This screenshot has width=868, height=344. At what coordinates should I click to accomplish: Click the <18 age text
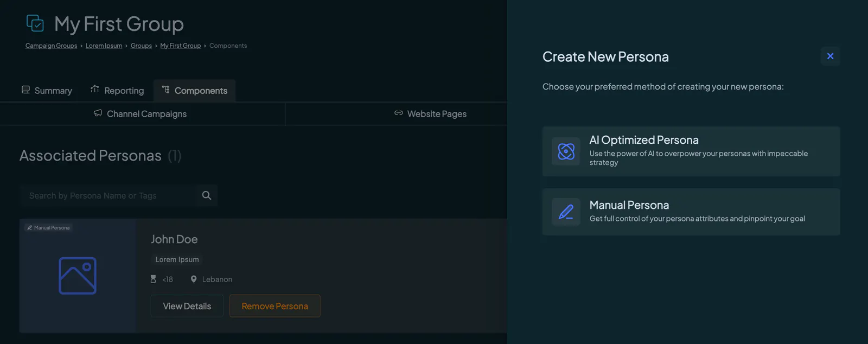pos(168,279)
